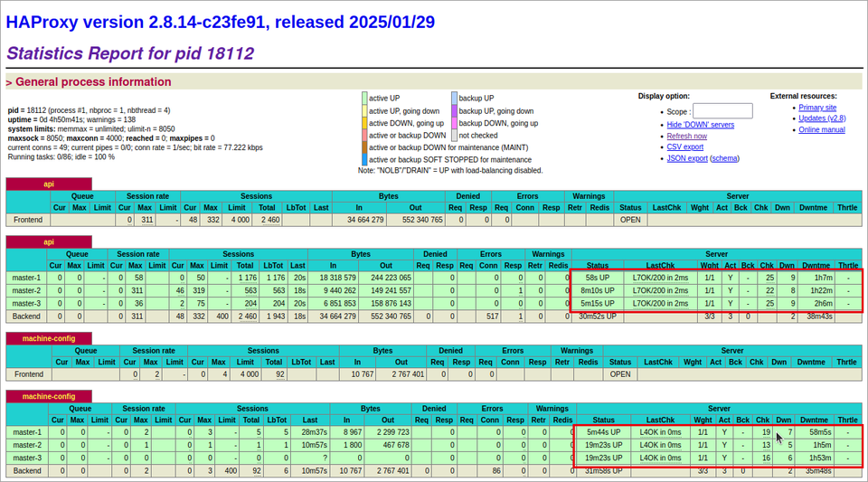Open the JSON export link
868x482 pixels.
click(x=687, y=158)
